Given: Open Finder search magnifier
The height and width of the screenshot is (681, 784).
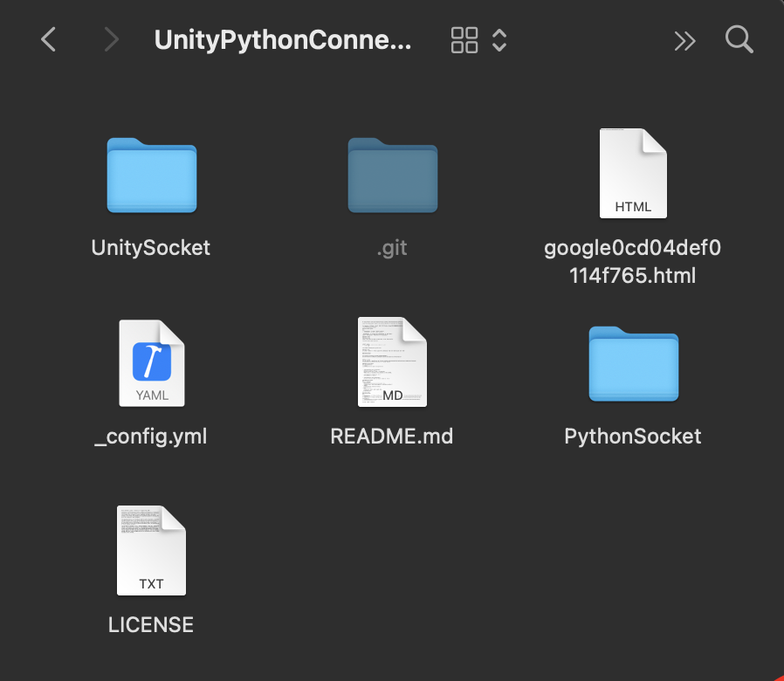Looking at the screenshot, I should [x=739, y=39].
